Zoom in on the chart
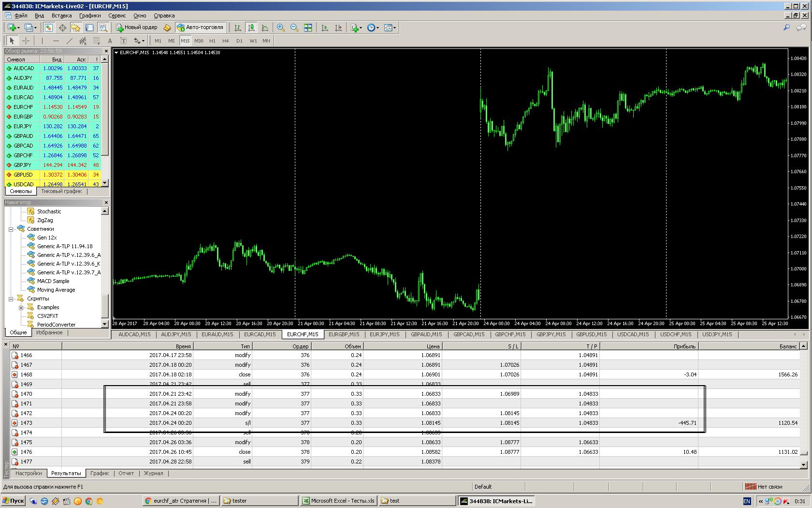Screen dimensions: 812x508 click(281, 28)
